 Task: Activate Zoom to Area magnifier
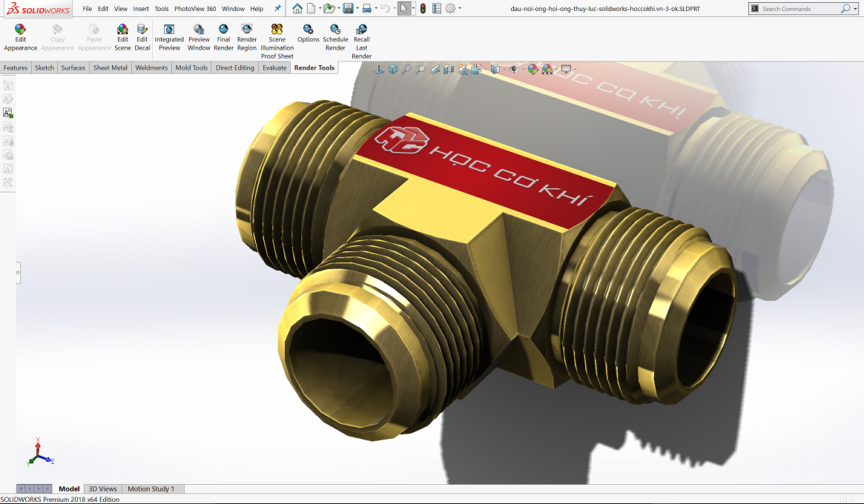tap(421, 69)
